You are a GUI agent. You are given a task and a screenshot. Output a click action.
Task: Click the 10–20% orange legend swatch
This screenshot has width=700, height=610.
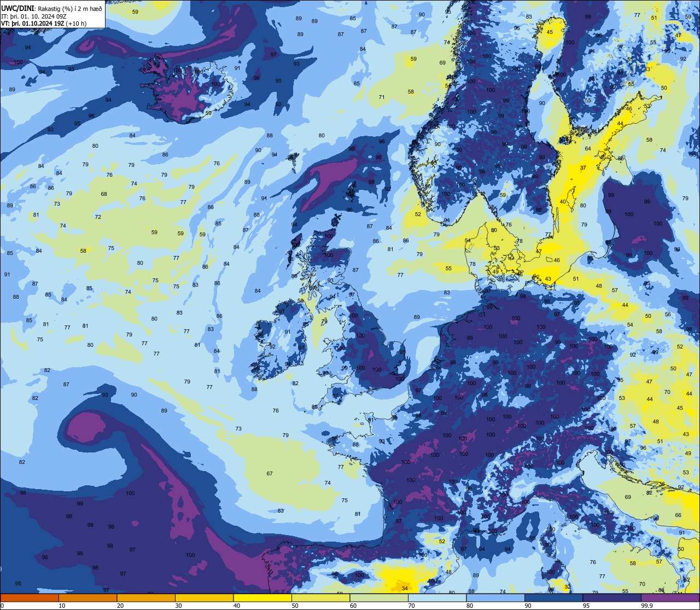point(87,598)
